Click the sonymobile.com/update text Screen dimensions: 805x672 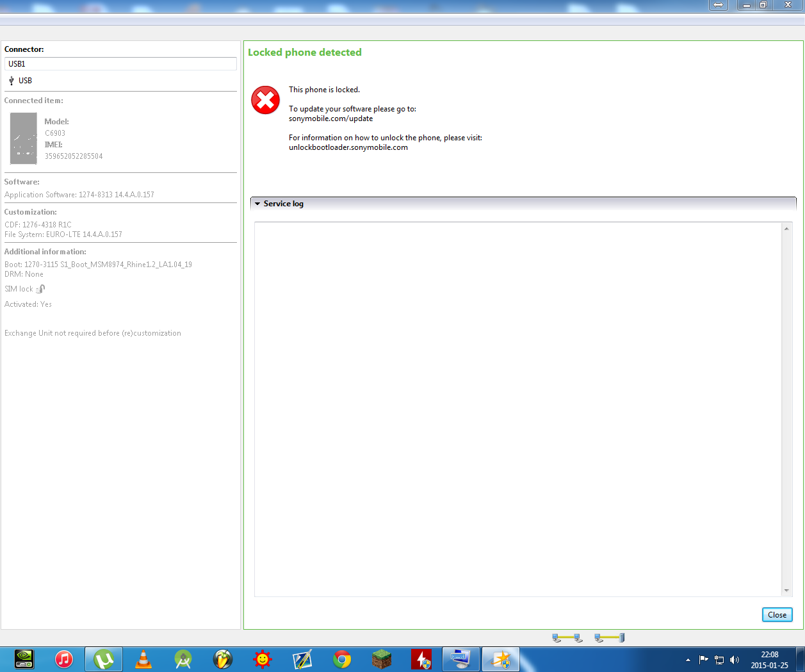pos(330,119)
